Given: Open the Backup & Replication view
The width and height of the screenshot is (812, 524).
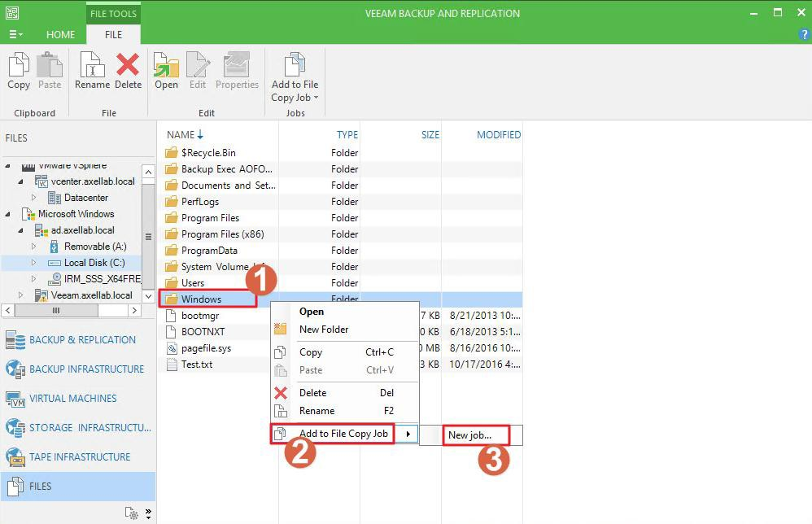Looking at the screenshot, I should pos(81,340).
